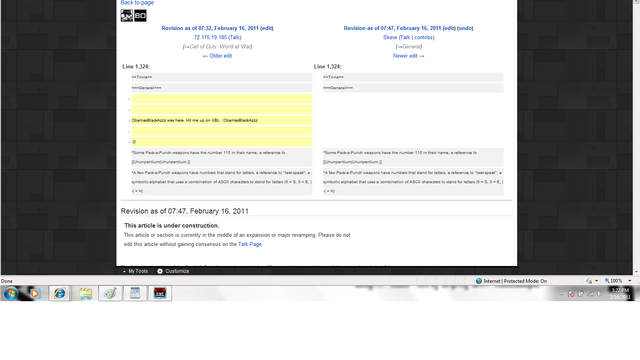Go to the Newer edit link
Viewport: 640px width, 360px height.
(409, 56)
